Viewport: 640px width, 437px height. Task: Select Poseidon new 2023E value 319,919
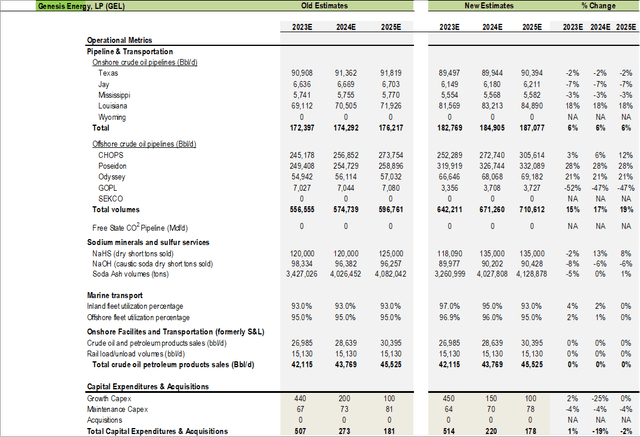point(449,166)
